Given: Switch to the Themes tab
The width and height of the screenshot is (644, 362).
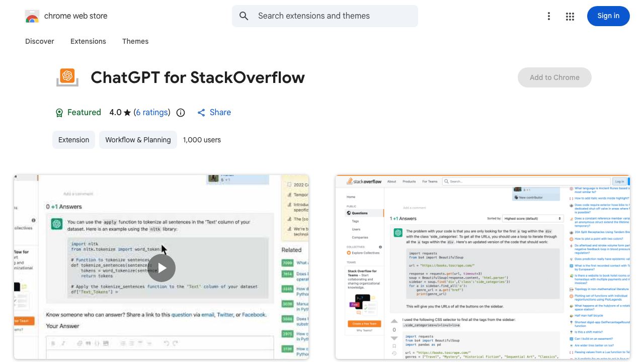Looking at the screenshot, I should point(135,41).
